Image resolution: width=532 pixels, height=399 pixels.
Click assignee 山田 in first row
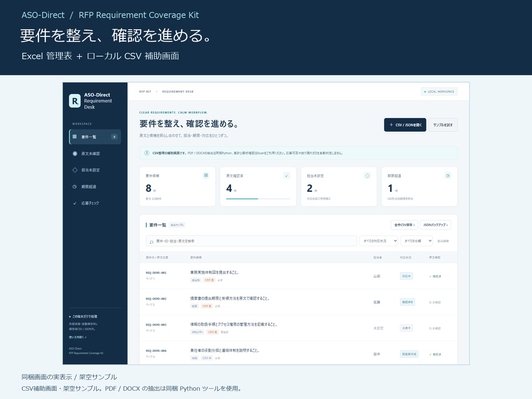(377, 276)
